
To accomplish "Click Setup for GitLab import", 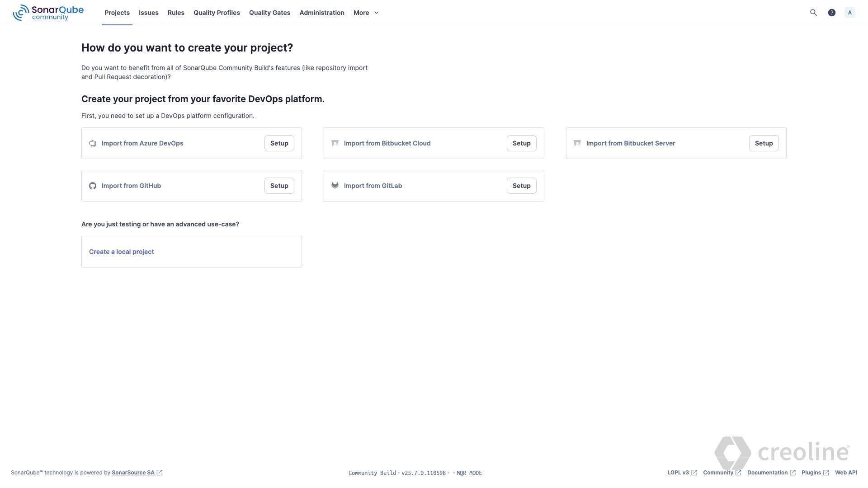I will pos(522,186).
